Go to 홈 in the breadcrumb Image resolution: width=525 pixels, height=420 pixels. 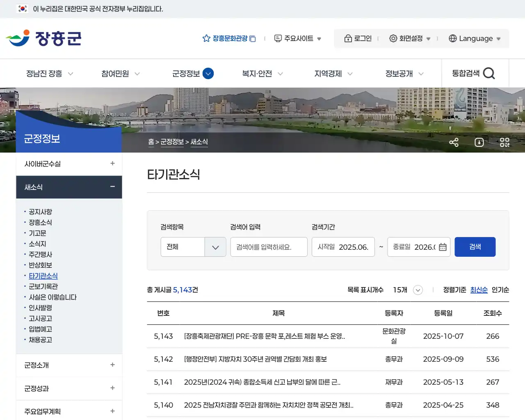coord(151,142)
